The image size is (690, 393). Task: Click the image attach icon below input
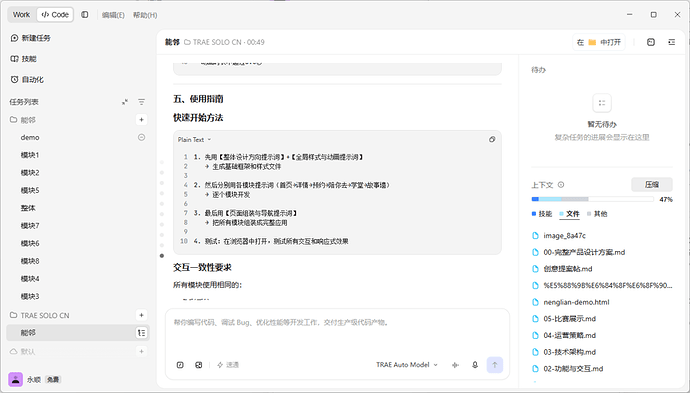click(x=199, y=365)
